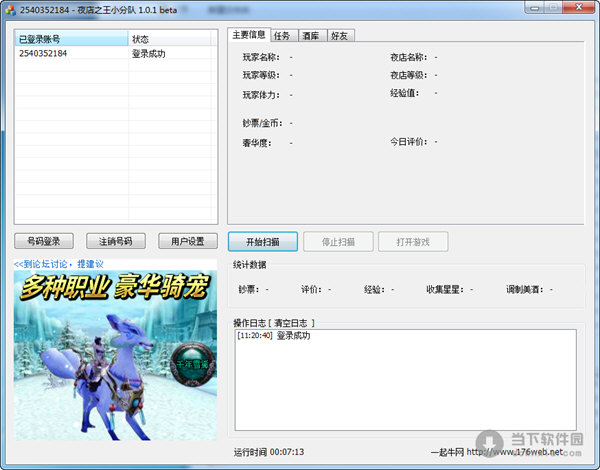
Task: Click the 已登录账号 column header
Action: click(x=72, y=39)
